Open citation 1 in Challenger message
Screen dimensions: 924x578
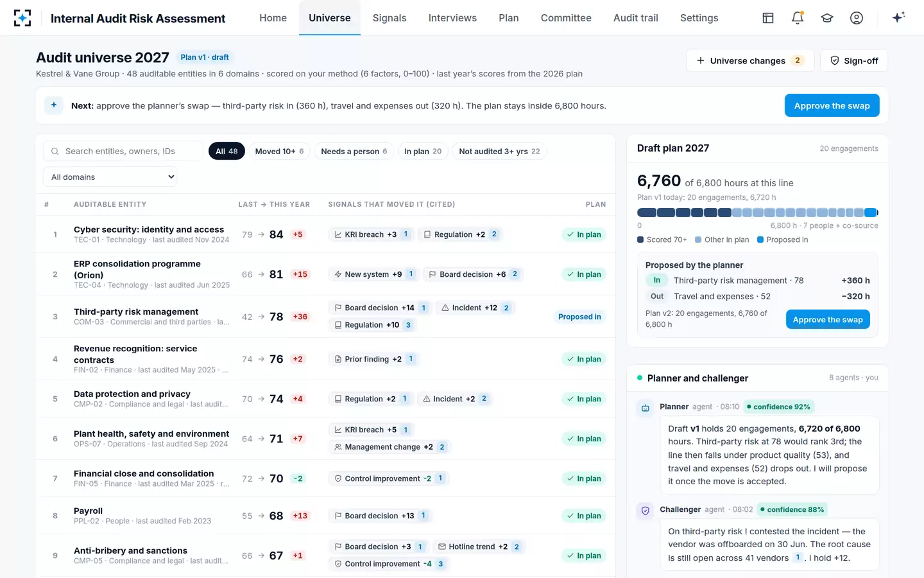(x=798, y=557)
